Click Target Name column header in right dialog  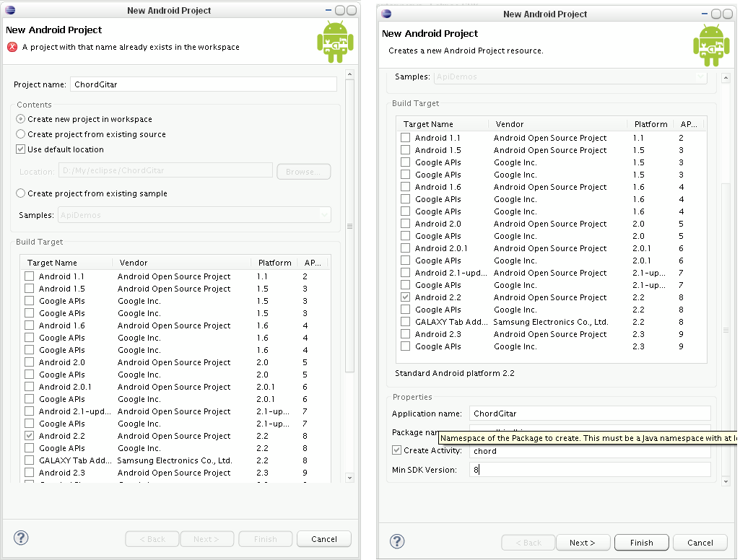[x=443, y=124]
